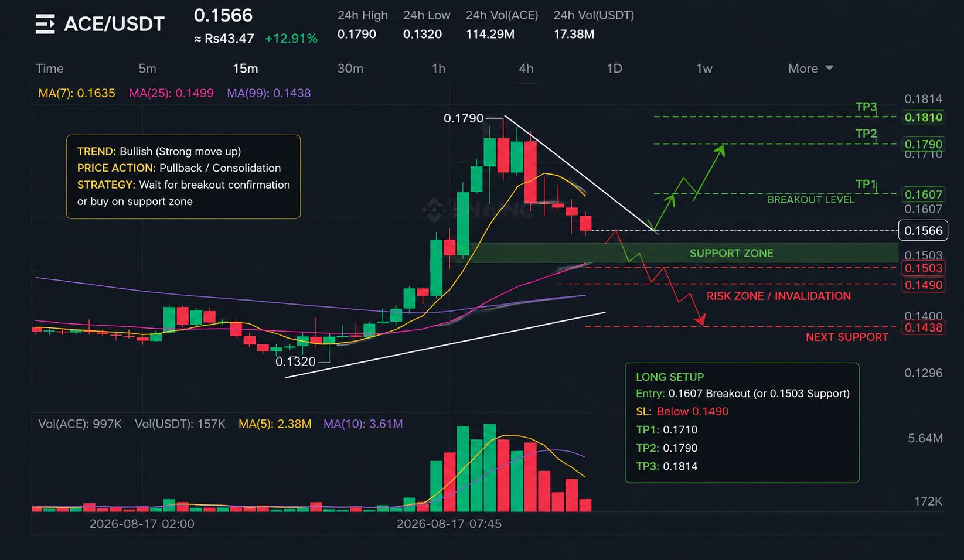Click the 24h Low label
Screen dimensions: 964x560
click(427, 15)
